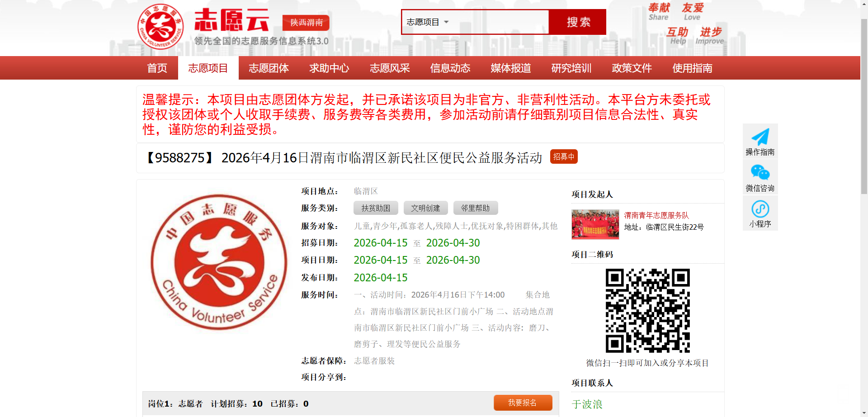Click the China Volunteer Service header logo

(x=160, y=27)
